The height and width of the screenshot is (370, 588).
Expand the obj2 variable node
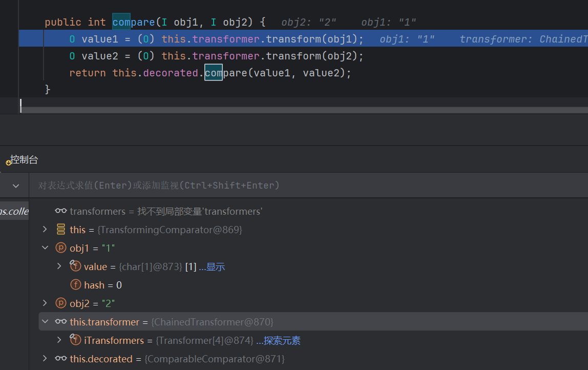click(x=45, y=303)
